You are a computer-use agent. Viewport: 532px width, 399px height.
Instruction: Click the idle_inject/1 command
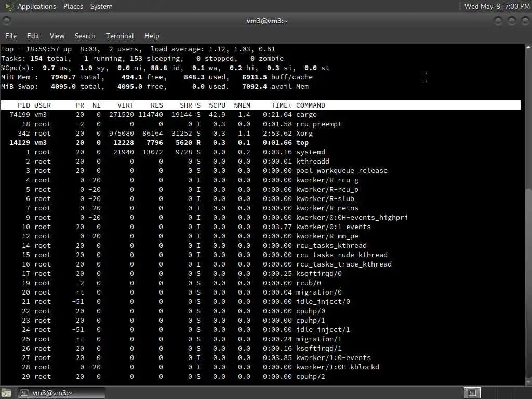click(x=323, y=330)
